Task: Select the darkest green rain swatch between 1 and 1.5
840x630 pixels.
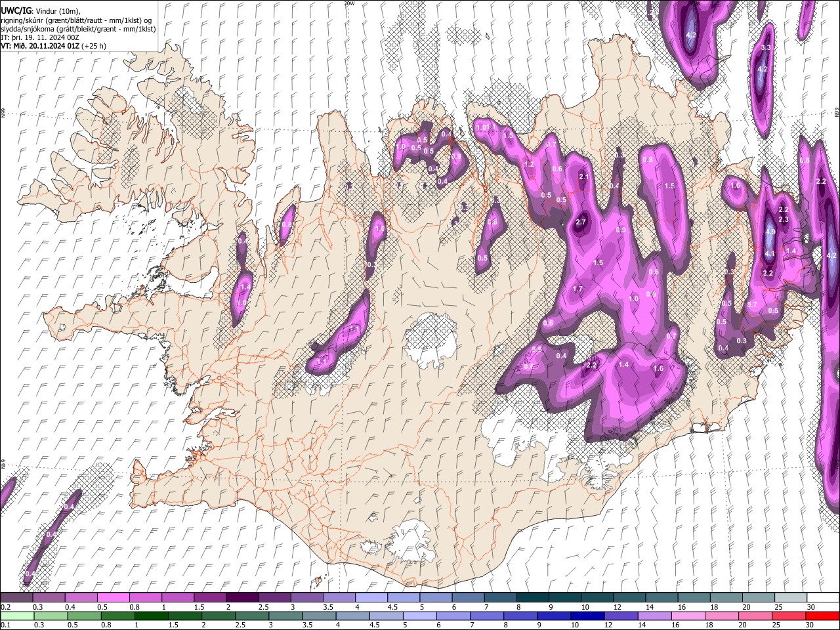Action: (x=151, y=616)
